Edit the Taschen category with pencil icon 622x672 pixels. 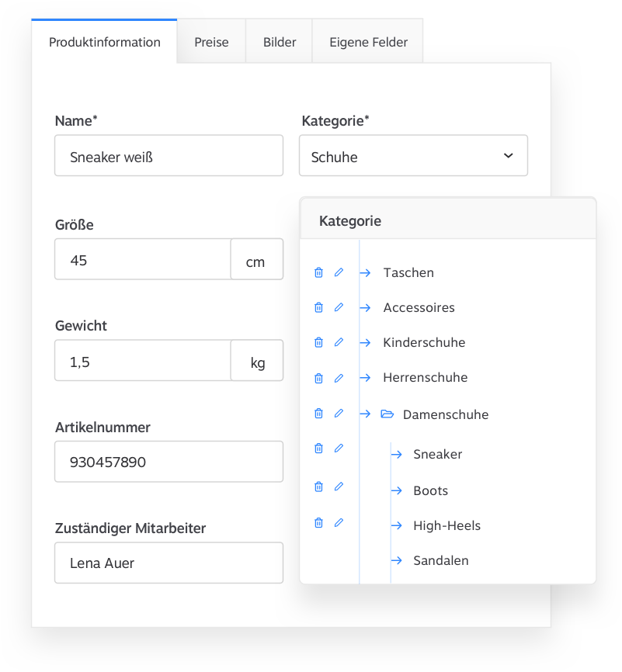click(339, 272)
